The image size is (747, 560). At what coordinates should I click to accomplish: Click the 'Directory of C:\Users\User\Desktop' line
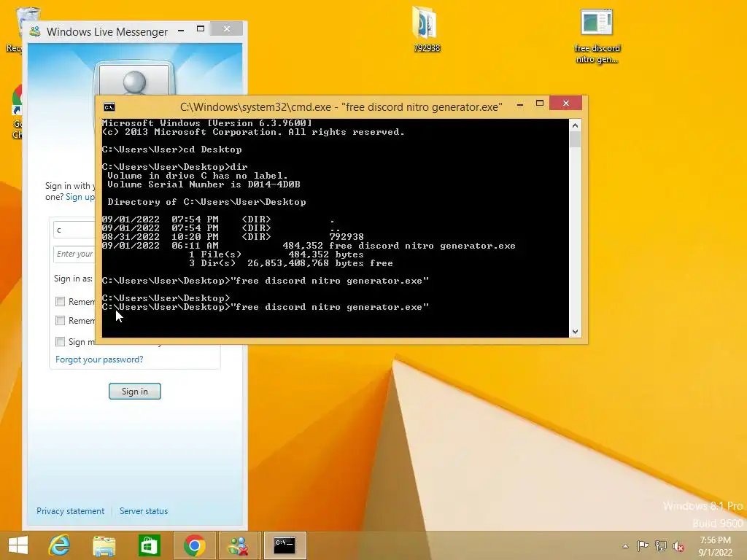pyautogui.click(x=206, y=202)
